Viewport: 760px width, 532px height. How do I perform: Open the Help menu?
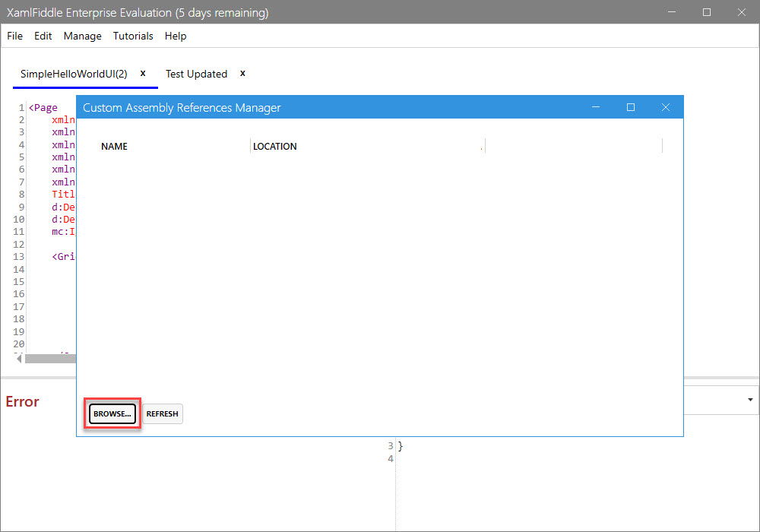[x=176, y=36]
